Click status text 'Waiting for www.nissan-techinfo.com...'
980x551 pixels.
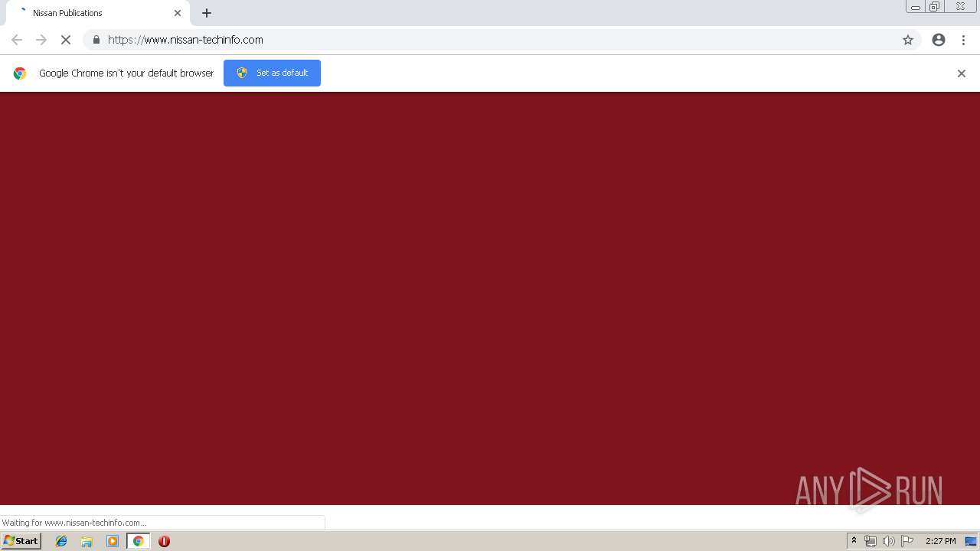[x=73, y=523]
